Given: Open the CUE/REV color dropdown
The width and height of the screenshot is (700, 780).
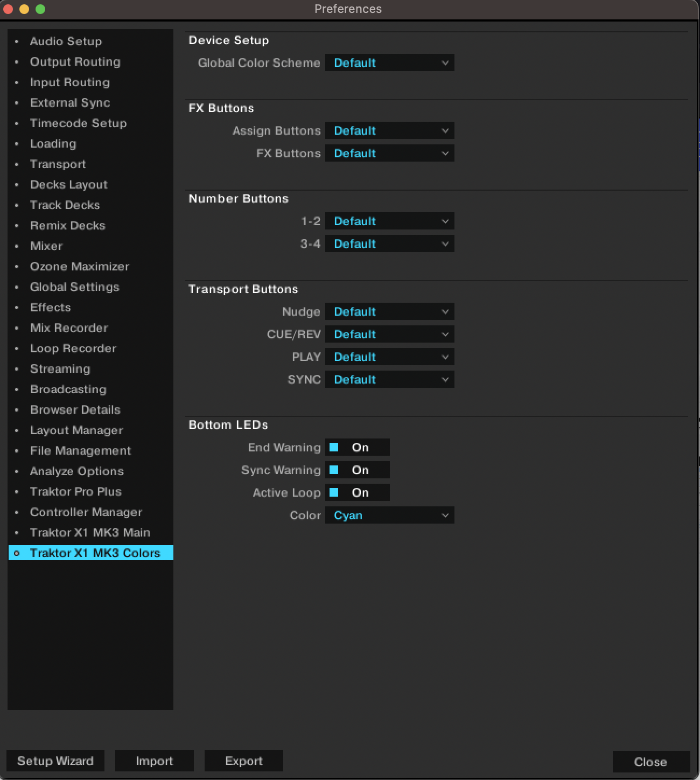Looking at the screenshot, I should click(389, 334).
